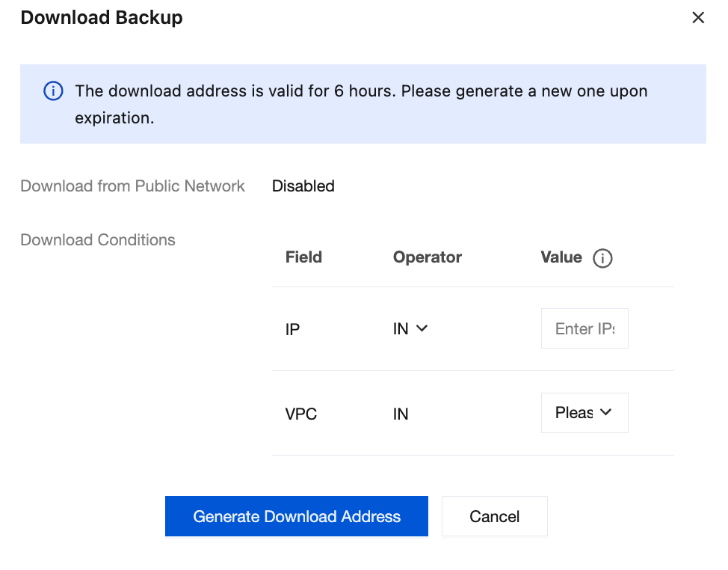This screenshot has height=570, width=728.
Task: Click the chevron arrow in VPC value box
Action: click(x=606, y=412)
